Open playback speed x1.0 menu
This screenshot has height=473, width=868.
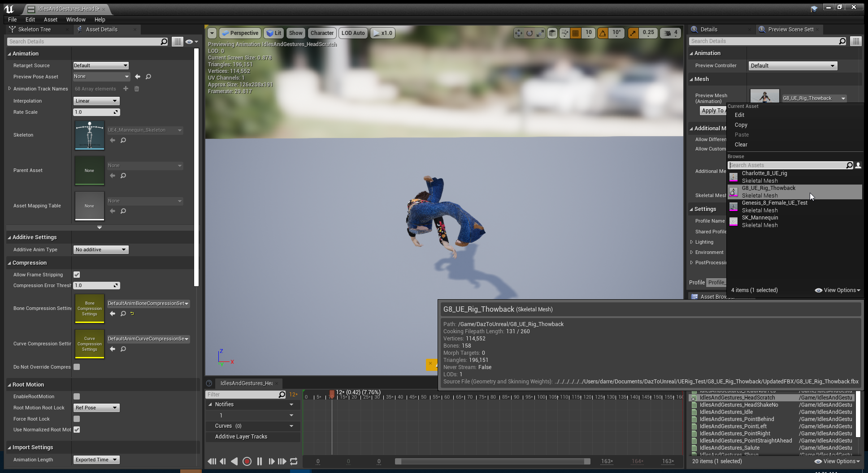coord(382,33)
